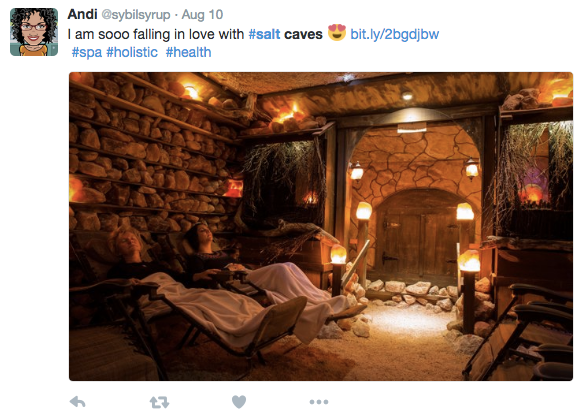Like the tweet with the heart icon
Viewport: 582px width, 419px height.
point(239,402)
